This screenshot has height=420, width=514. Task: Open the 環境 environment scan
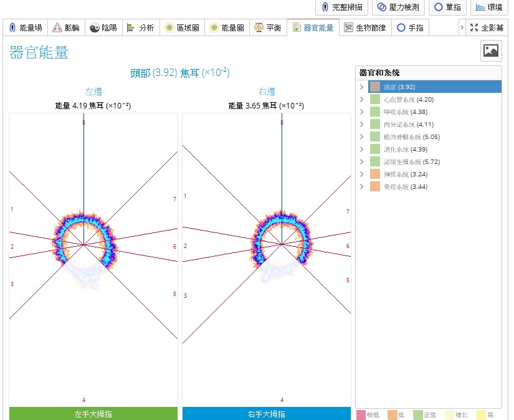point(488,7)
